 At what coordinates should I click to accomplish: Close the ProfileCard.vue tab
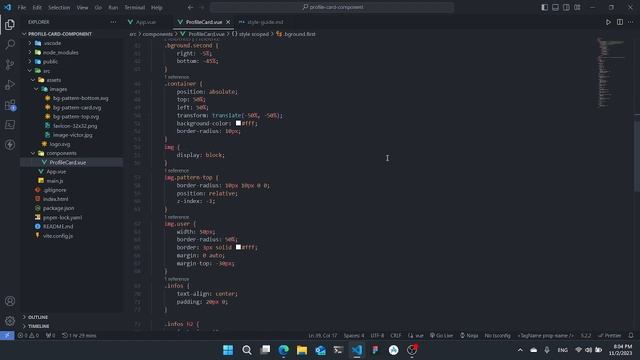pyautogui.click(x=228, y=22)
